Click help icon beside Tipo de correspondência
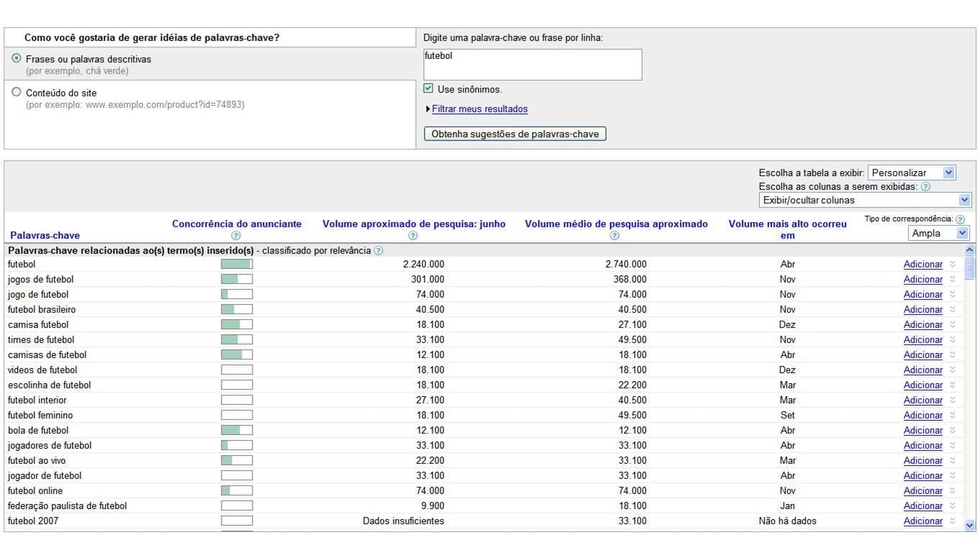The width and height of the screenshot is (980, 558). (x=960, y=219)
